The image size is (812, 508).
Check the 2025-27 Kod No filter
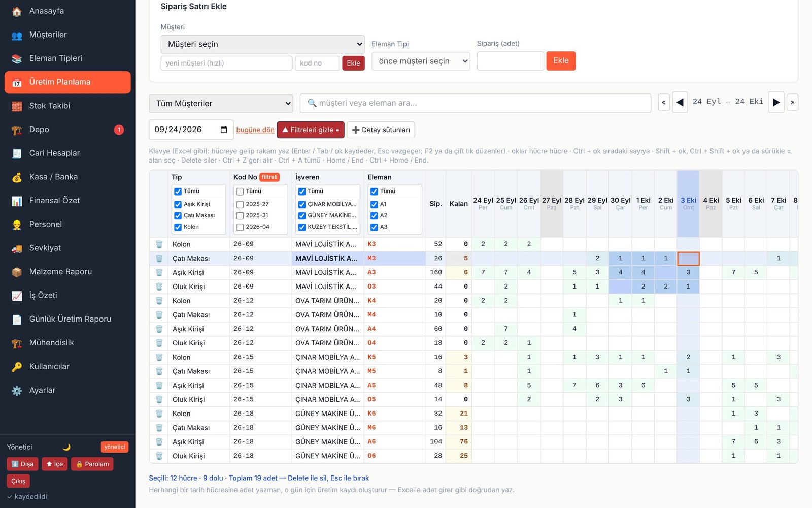[x=240, y=204]
